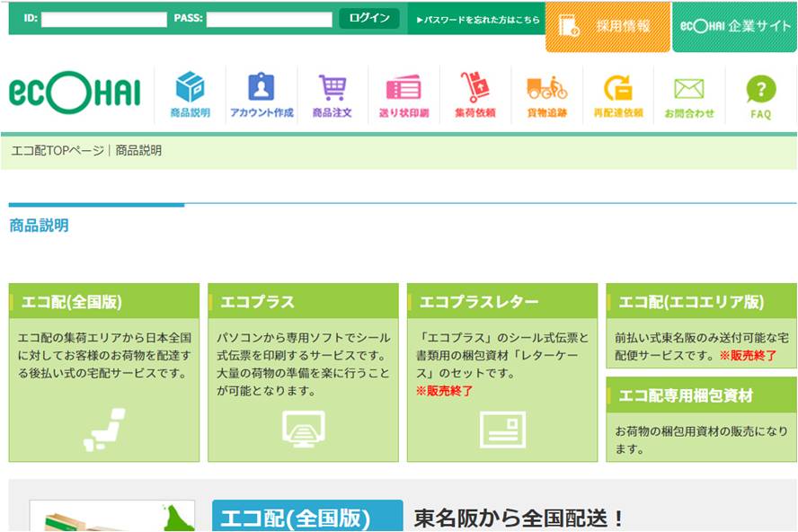
Task: Click 商品説明 breadcrumb text
Action: (138, 150)
